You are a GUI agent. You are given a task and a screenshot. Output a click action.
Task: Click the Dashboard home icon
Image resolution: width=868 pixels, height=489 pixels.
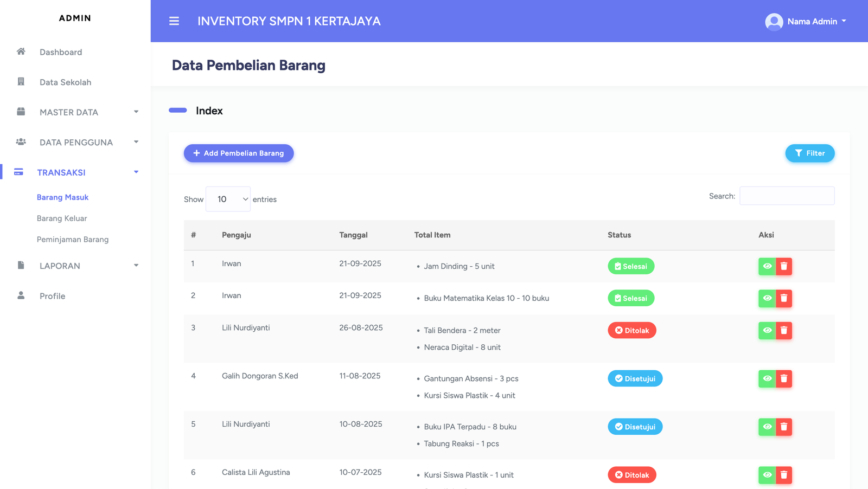pos(21,52)
